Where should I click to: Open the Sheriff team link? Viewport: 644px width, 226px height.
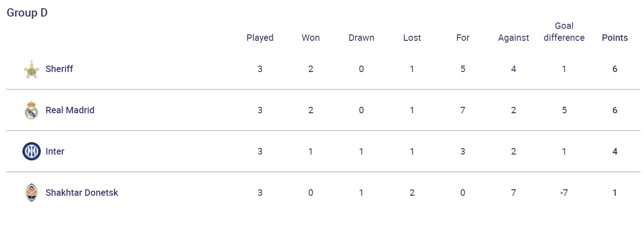(x=59, y=69)
